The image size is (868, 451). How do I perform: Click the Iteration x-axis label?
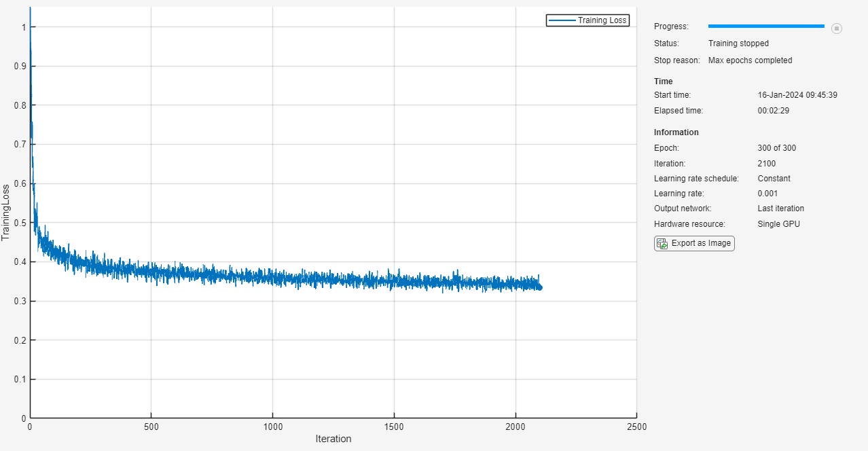pos(333,439)
